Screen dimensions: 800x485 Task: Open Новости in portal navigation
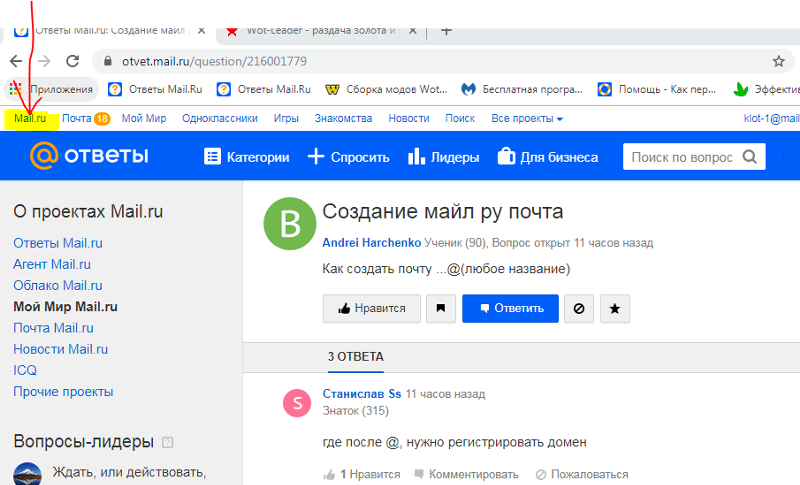[x=409, y=118]
